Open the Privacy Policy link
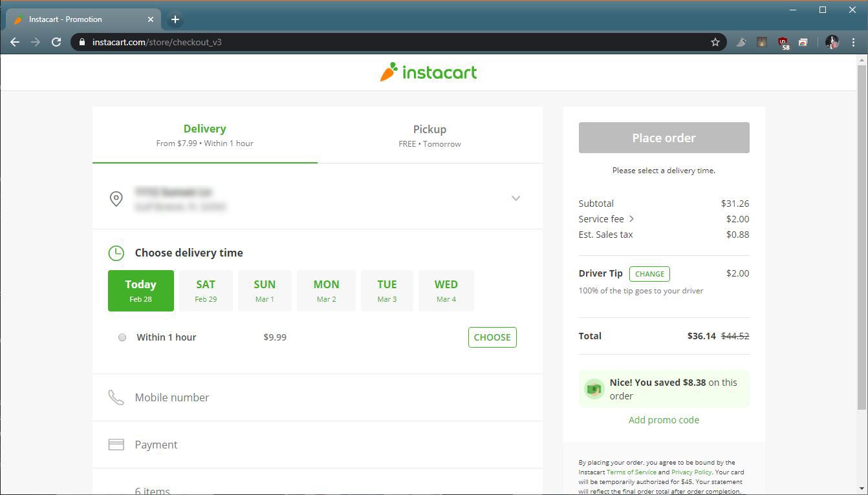This screenshot has height=495, width=868. 691,472
